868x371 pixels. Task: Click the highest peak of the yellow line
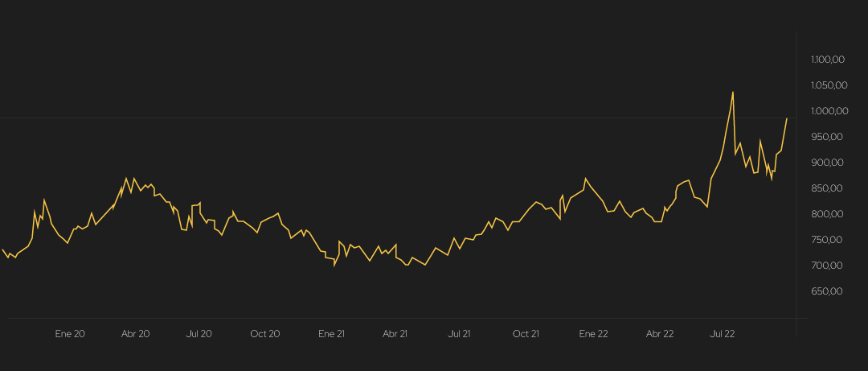point(733,92)
